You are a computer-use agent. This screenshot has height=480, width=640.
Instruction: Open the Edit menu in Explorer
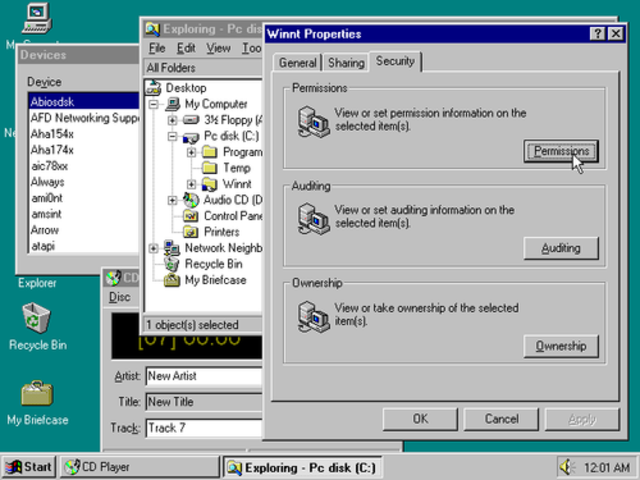coord(186,48)
